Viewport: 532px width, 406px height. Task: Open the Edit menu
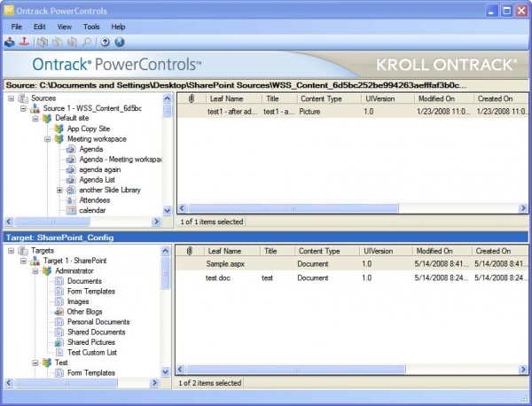(39, 27)
